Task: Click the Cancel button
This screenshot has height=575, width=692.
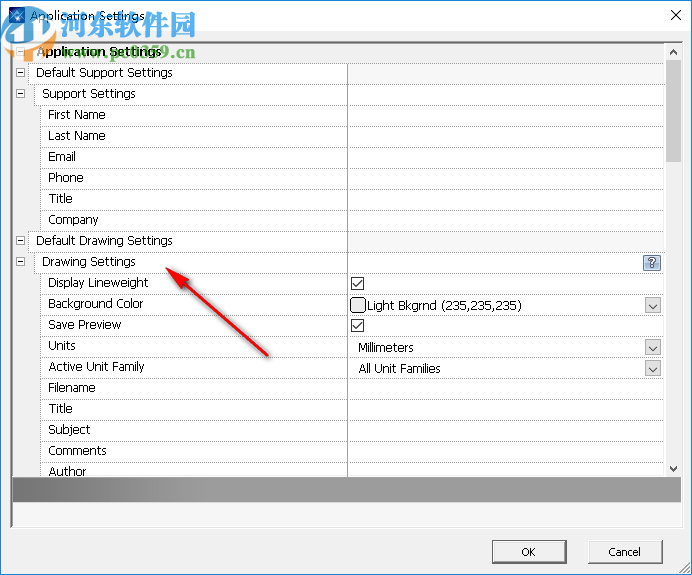Action: (624, 552)
